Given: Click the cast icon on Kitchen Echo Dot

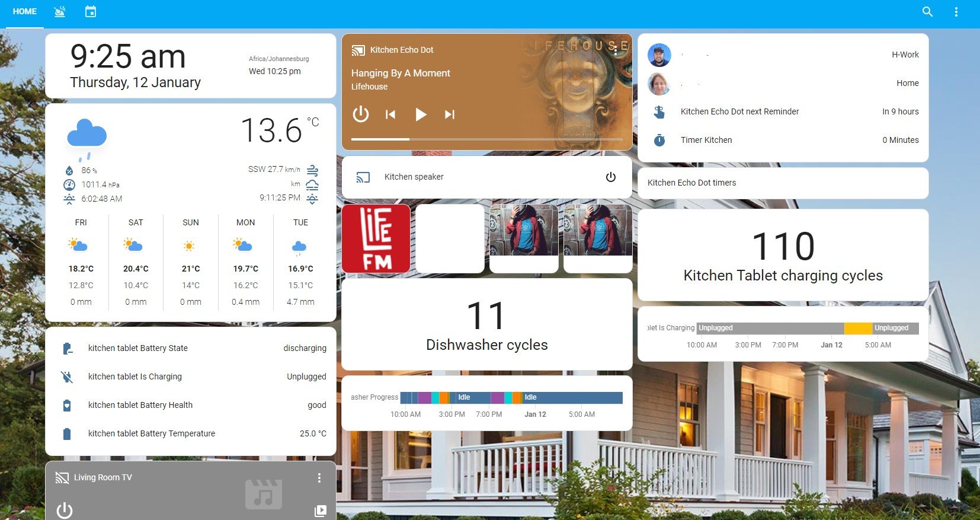Looking at the screenshot, I should [x=358, y=50].
